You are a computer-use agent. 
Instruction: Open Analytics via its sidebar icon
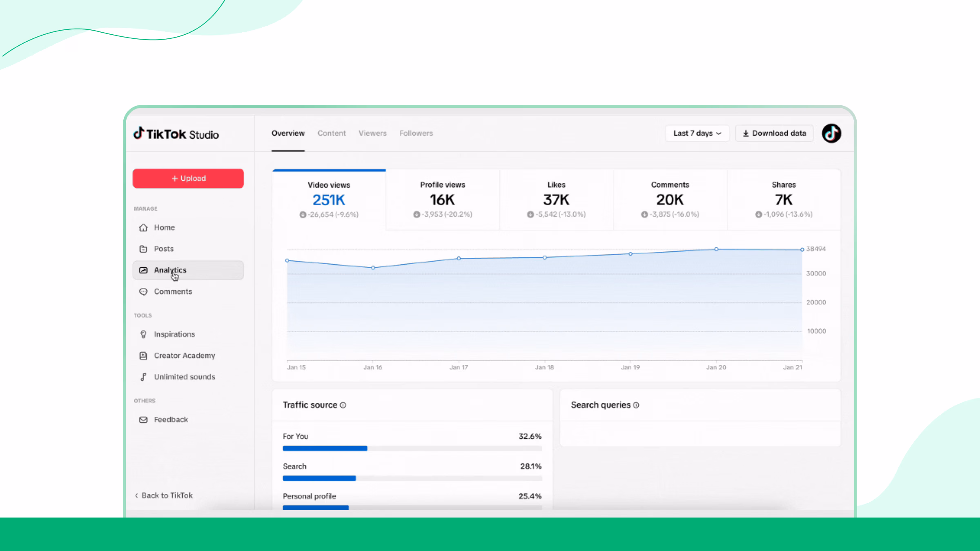(x=143, y=270)
